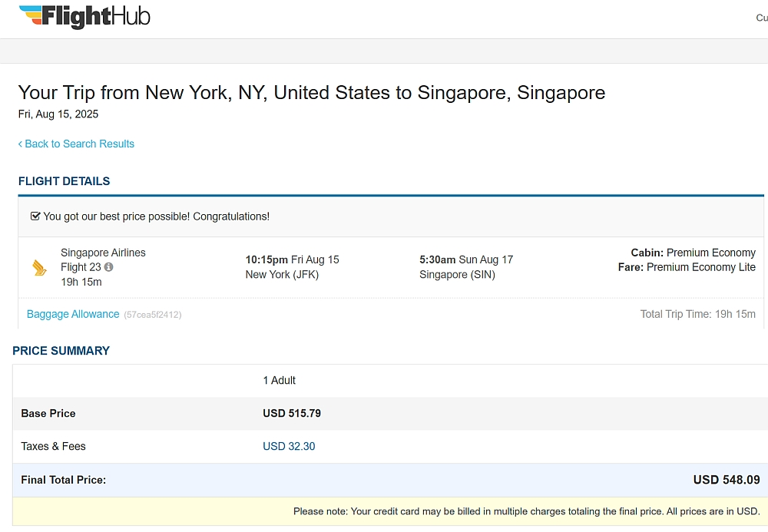Open the Baggage Allowance link
Viewport: 768px width, 532px height.
click(73, 314)
